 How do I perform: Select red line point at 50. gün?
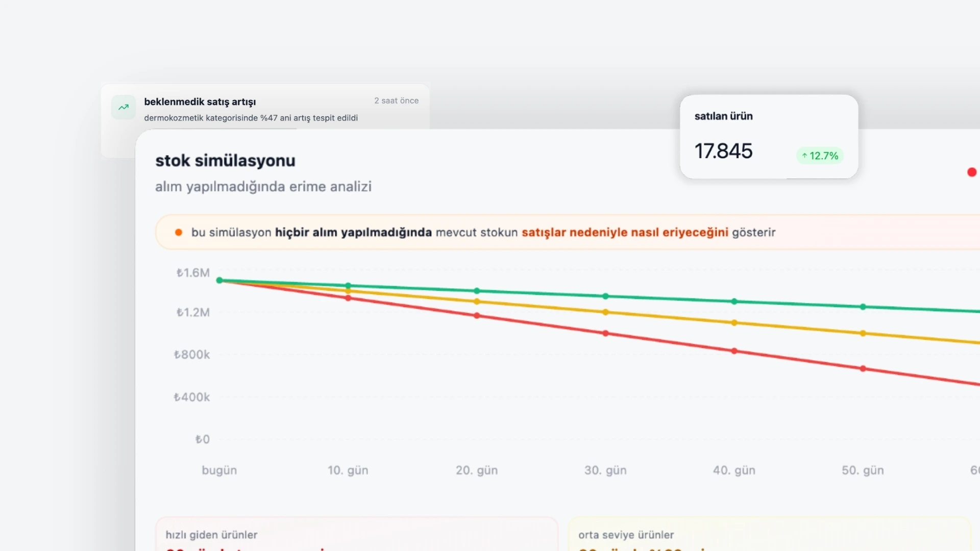863,368
